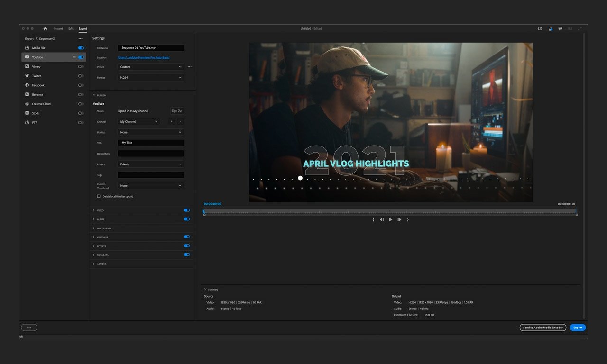Viewport: 607px width, 364px height.
Task: Click Send to Adobe Media Encoder
Action: click(543, 328)
